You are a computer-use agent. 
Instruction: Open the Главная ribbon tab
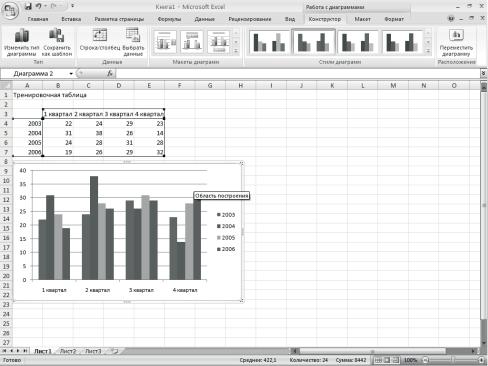(38, 19)
